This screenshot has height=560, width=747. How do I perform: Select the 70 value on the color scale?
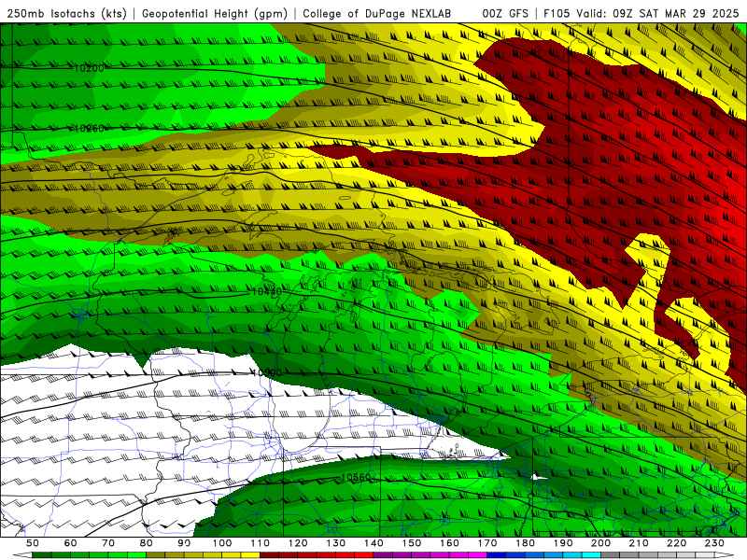click(108, 543)
